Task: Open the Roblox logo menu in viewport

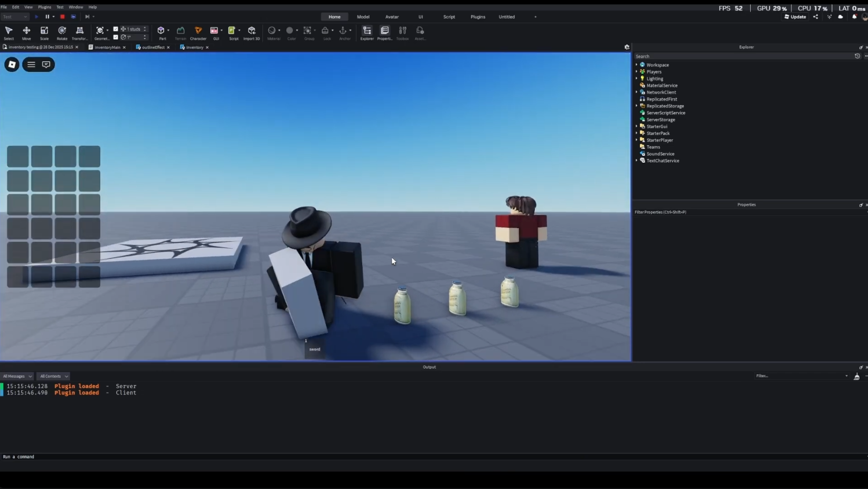Action: point(12,64)
